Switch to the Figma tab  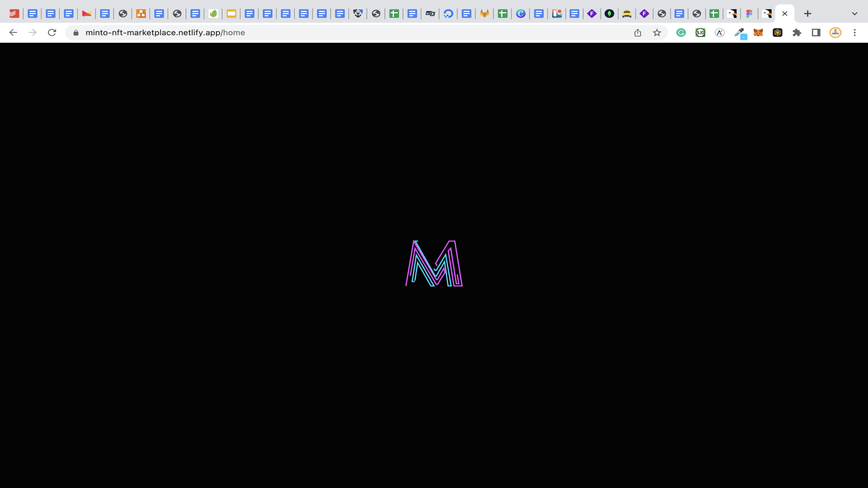click(749, 14)
